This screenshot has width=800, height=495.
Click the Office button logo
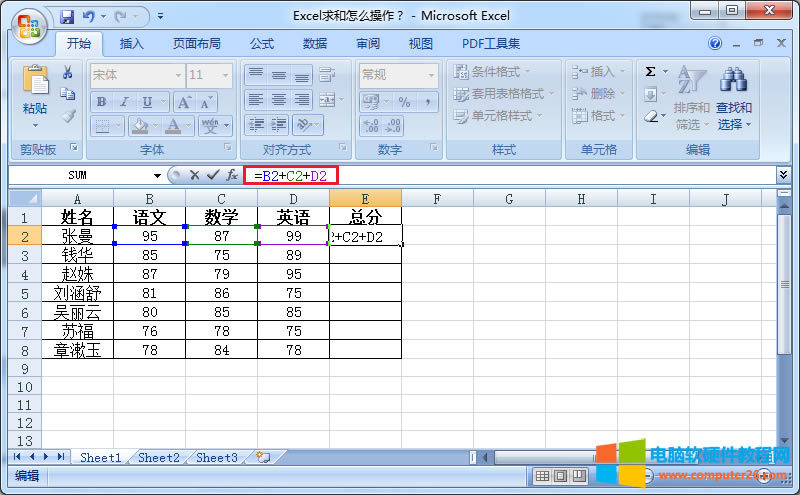click(30, 26)
